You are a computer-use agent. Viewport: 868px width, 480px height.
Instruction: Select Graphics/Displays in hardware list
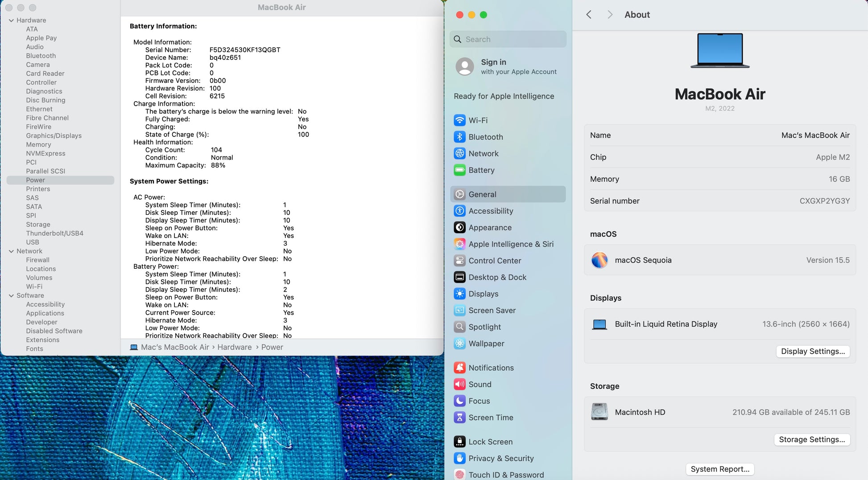tap(54, 135)
